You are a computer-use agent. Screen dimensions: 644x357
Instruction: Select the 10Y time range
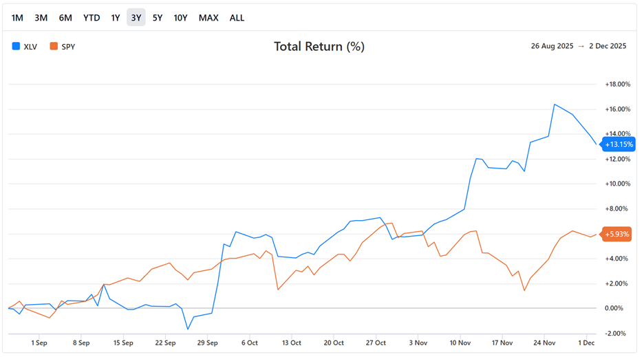coord(180,18)
